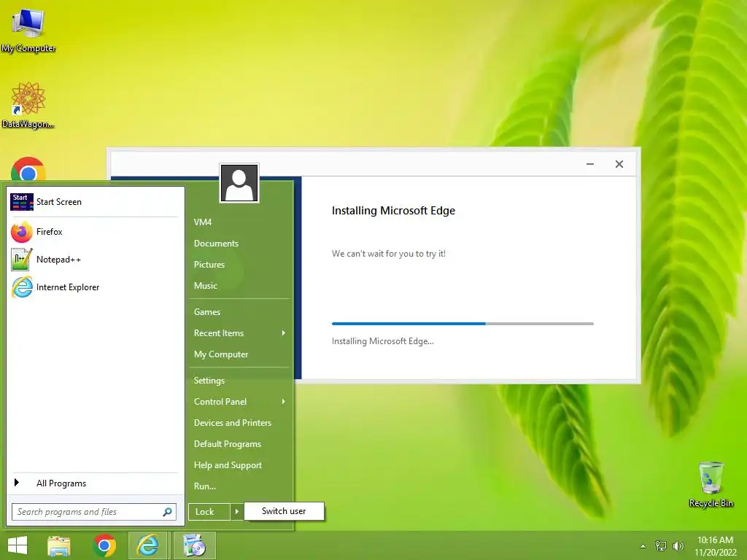
Task: Select Switch user option
Action: click(x=284, y=511)
